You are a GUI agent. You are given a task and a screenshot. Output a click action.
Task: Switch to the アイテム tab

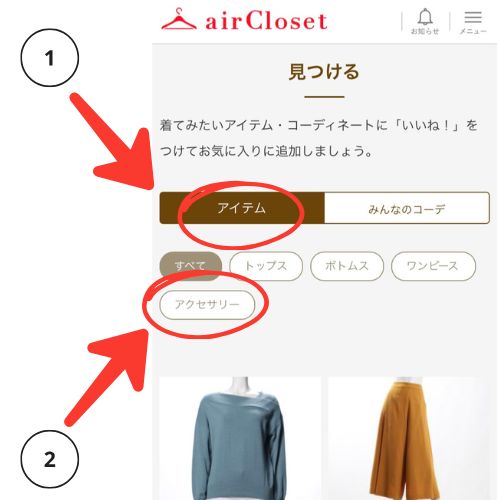coord(242,208)
